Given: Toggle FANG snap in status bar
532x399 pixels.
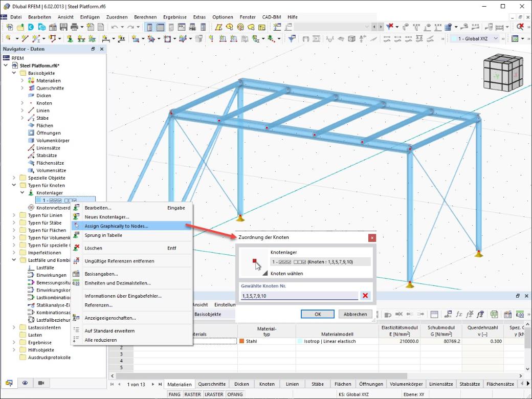Looking at the screenshot, I should coord(174,394).
